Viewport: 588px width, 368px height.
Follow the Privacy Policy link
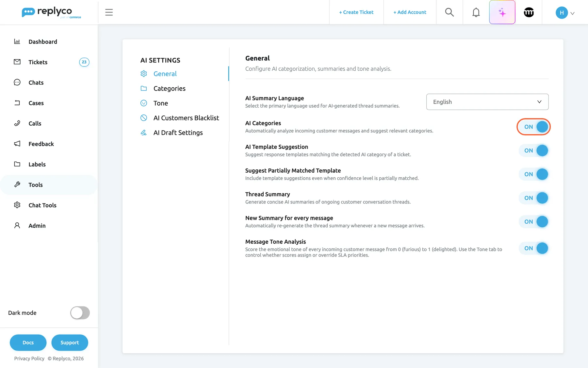29,359
